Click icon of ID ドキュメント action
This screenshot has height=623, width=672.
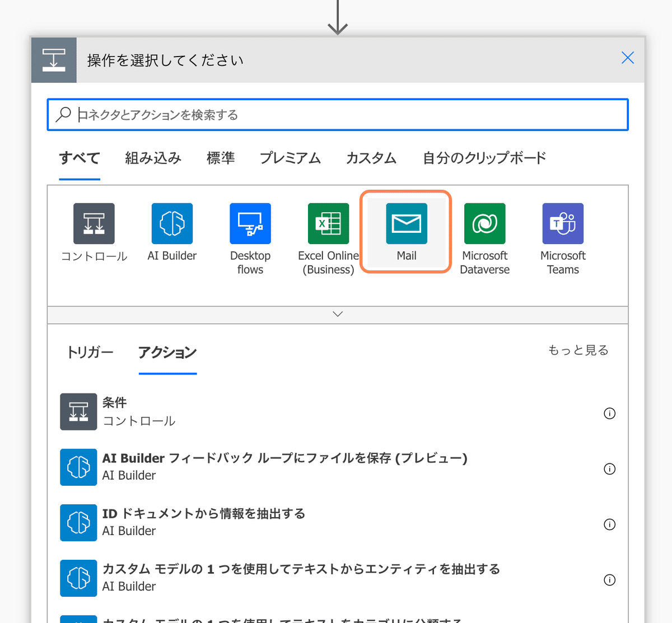[x=78, y=522]
